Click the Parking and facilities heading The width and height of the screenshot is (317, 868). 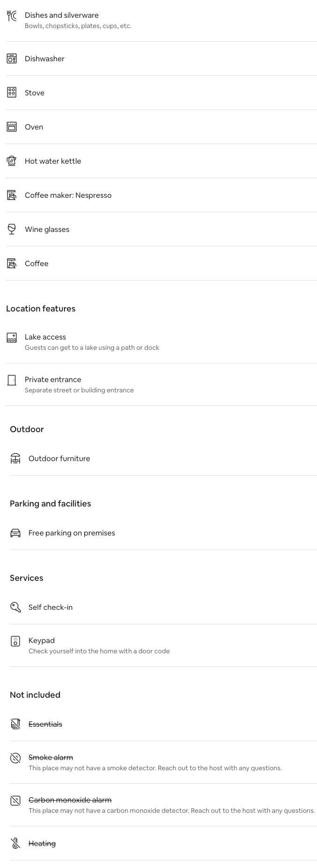click(50, 504)
